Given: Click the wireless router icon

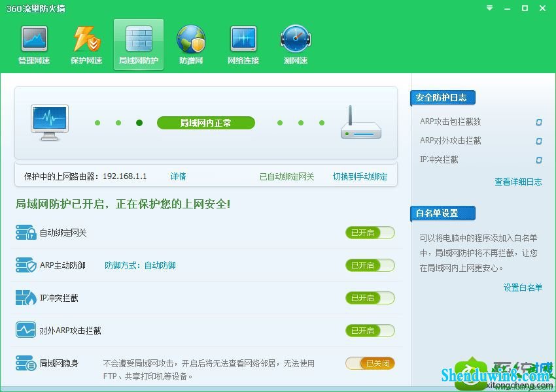Looking at the screenshot, I should [360, 122].
